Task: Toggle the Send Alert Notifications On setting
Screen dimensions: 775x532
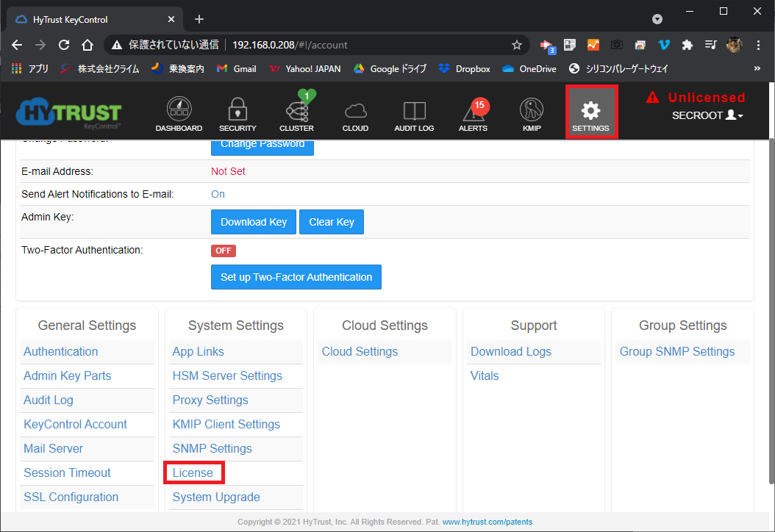Action: pyautogui.click(x=218, y=194)
